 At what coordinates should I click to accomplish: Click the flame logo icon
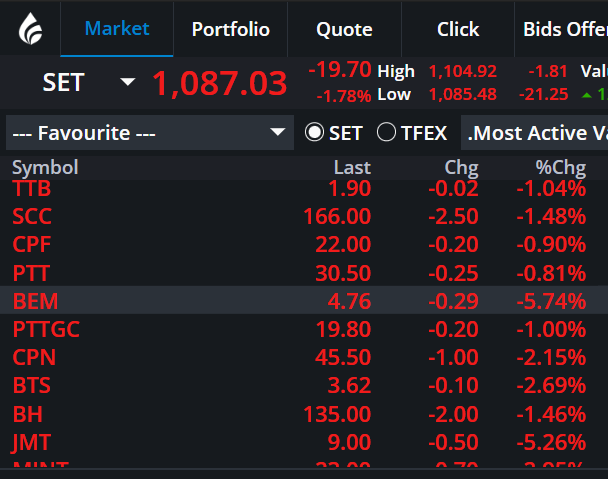tap(30, 28)
